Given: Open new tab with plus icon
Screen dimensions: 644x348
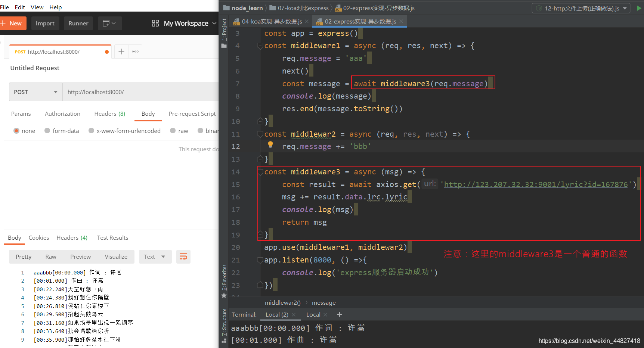Looking at the screenshot, I should (121, 52).
